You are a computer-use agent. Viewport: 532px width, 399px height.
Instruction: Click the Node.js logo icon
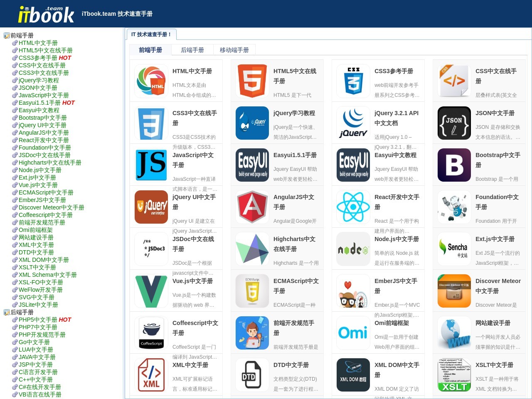click(353, 249)
